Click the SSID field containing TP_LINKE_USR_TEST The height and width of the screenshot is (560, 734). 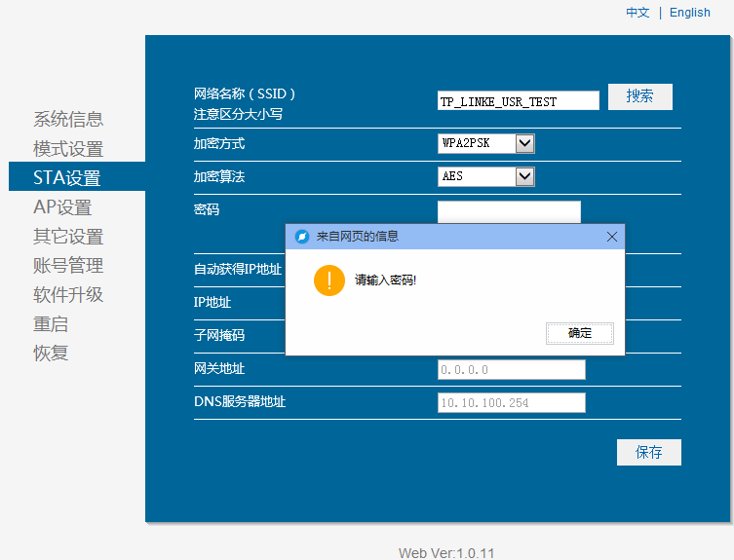click(x=518, y=101)
